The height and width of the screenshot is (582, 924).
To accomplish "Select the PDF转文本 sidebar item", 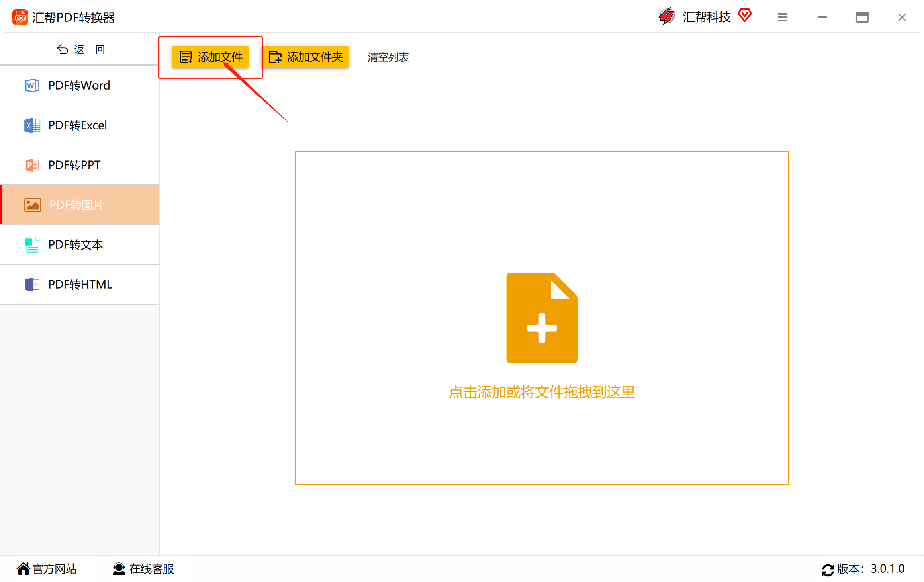I will coord(80,244).
